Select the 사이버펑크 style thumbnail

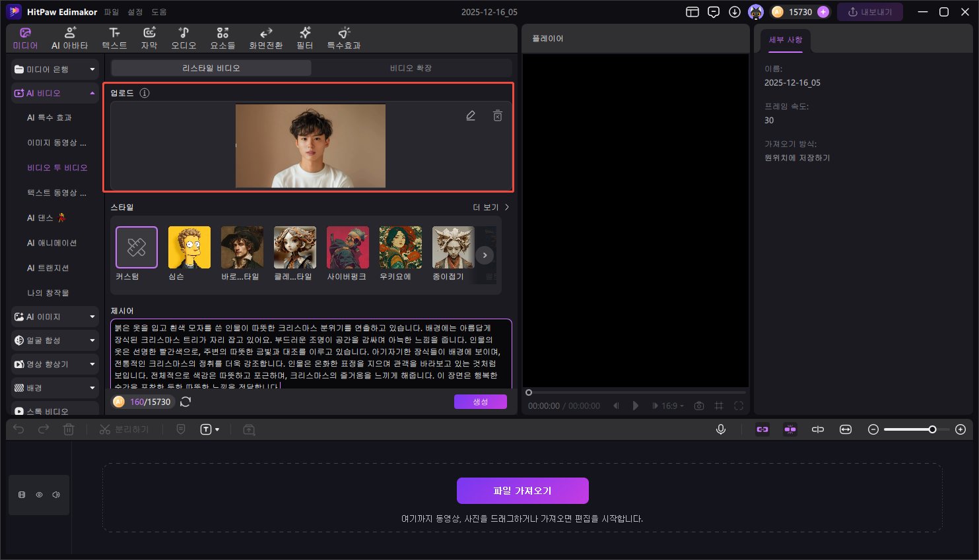(x=347, y=247)
